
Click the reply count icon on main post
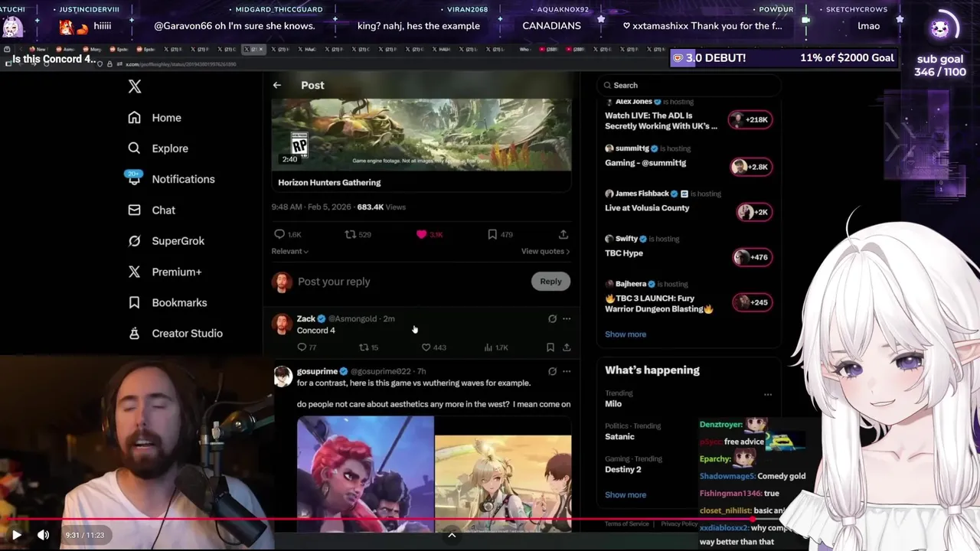pyautogui.click(x=279, y=234)
